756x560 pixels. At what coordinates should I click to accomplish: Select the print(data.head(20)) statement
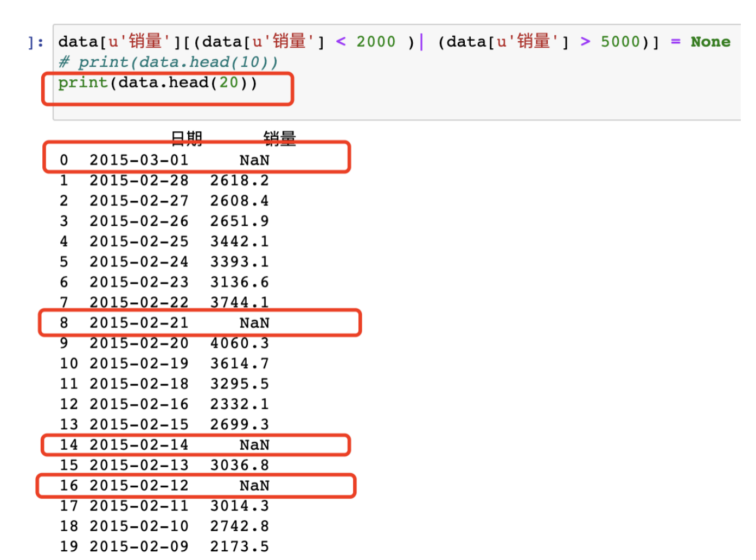157,82
